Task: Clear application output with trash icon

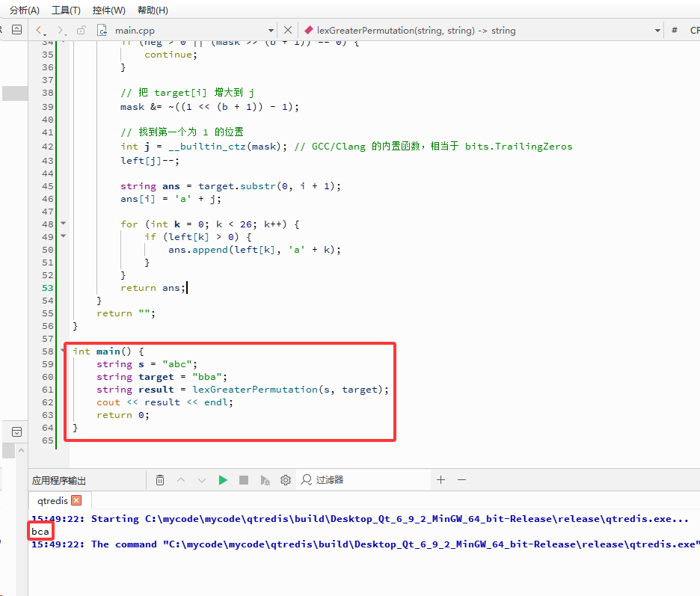Action: [160, 480]
